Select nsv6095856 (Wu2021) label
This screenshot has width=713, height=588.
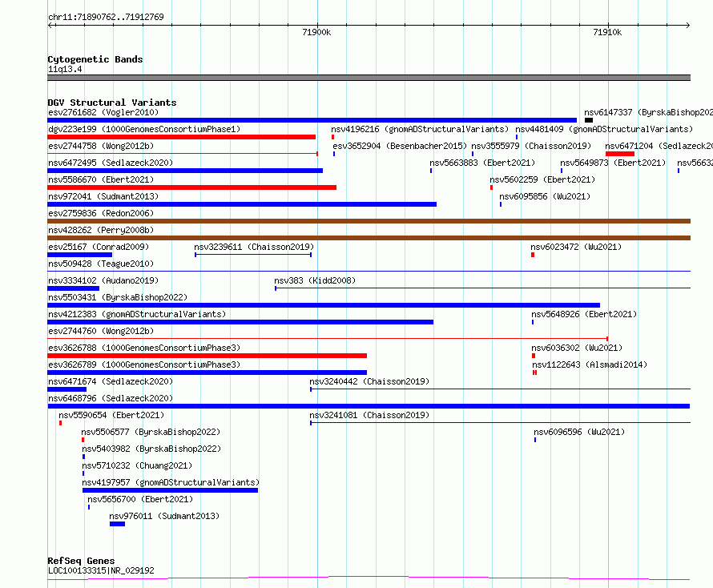coord(545,196)
